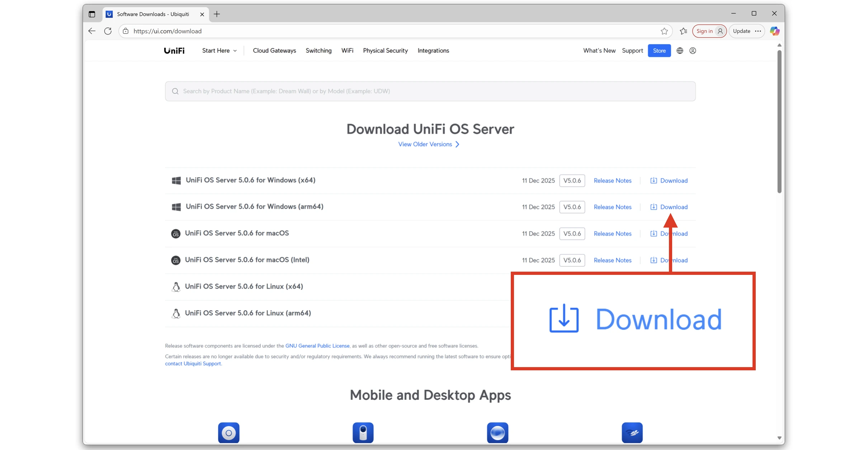The height and width of the screenshot is (450, 868).
Task: Open the Physical Security menu
Action: (x=385, y=51)
